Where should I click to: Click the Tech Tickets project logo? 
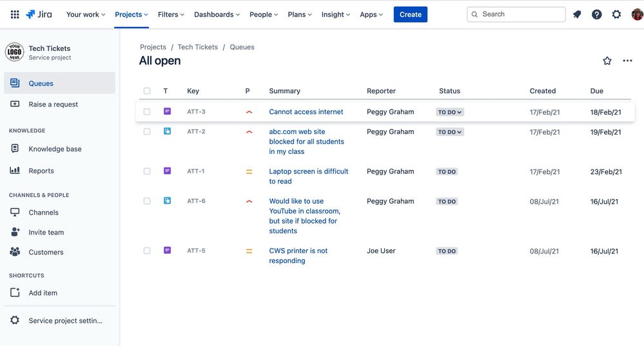[x=14, y=52]
